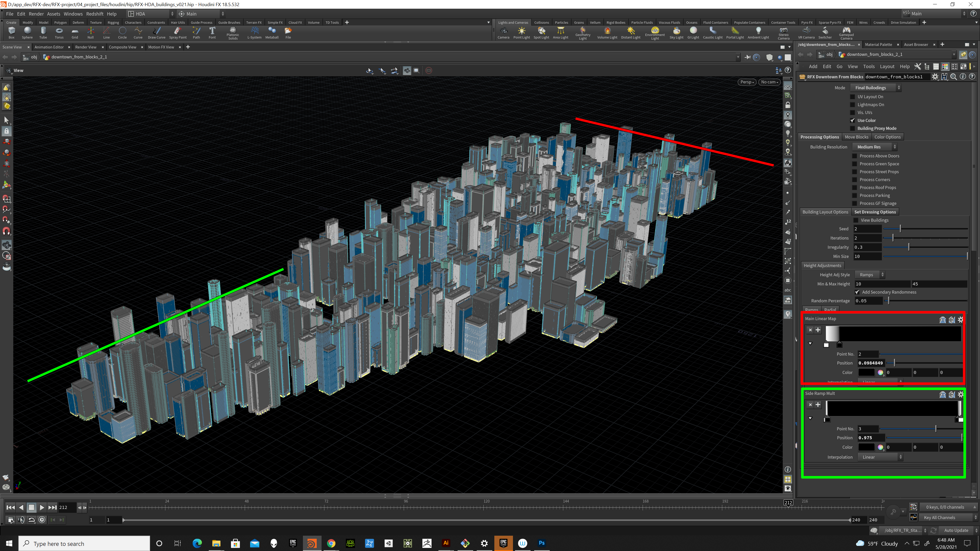Enable Building Proxy Mode checkbox
The height and width of the screenshot is (551, 980).
point(853,129)
